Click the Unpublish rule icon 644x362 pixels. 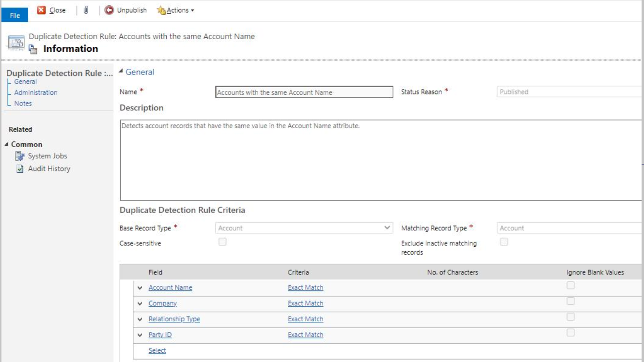(110, 10)
